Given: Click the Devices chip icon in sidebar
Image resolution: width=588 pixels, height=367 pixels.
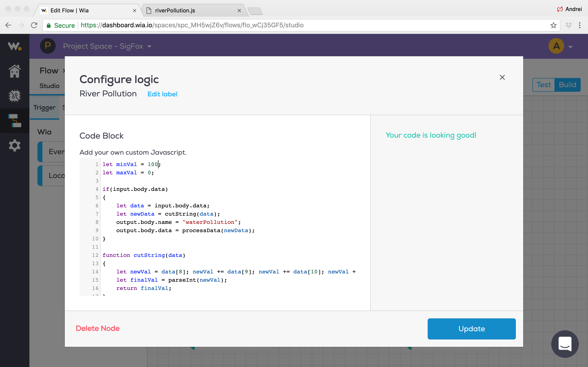Looking at the screenshot, I should point(14,96).
